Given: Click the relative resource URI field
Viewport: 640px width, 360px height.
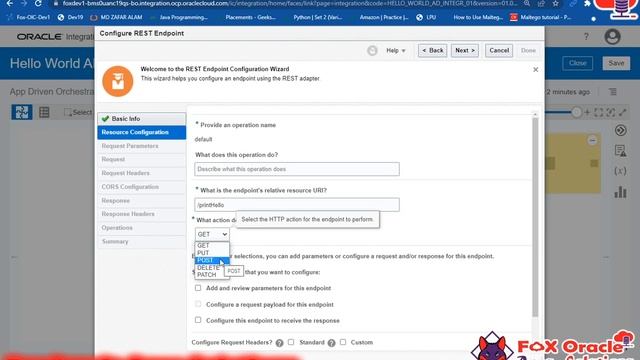Looking at the screenshot, I should pos(297,205).
